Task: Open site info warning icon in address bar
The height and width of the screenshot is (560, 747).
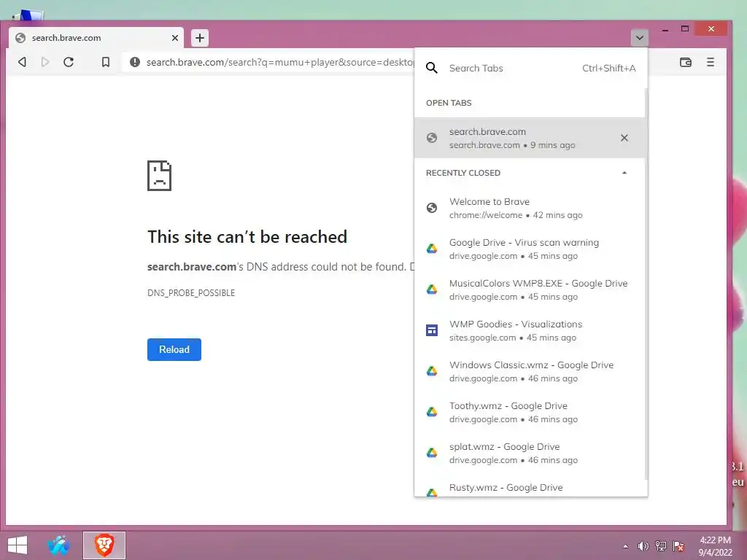Action: click(x=135, y=62)
